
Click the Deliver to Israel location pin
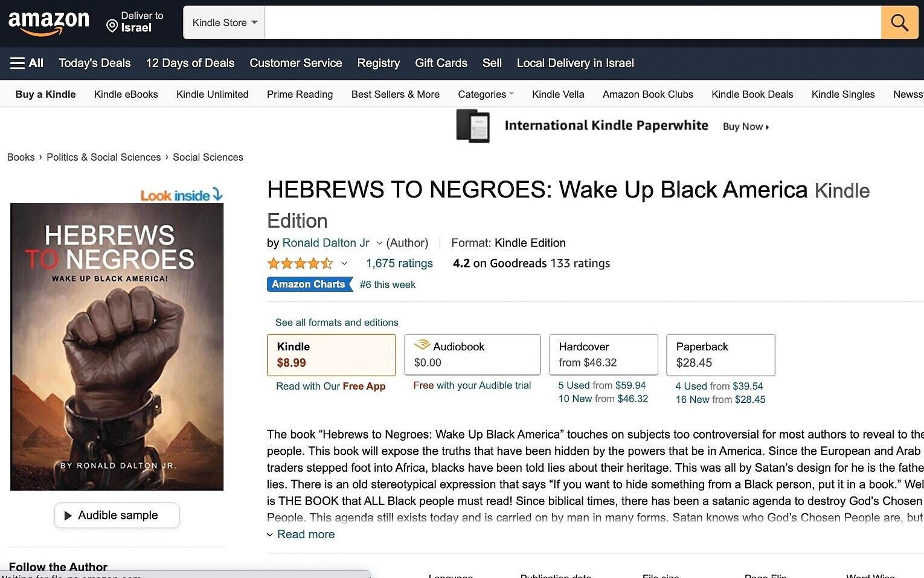click(x=112, y=25)
